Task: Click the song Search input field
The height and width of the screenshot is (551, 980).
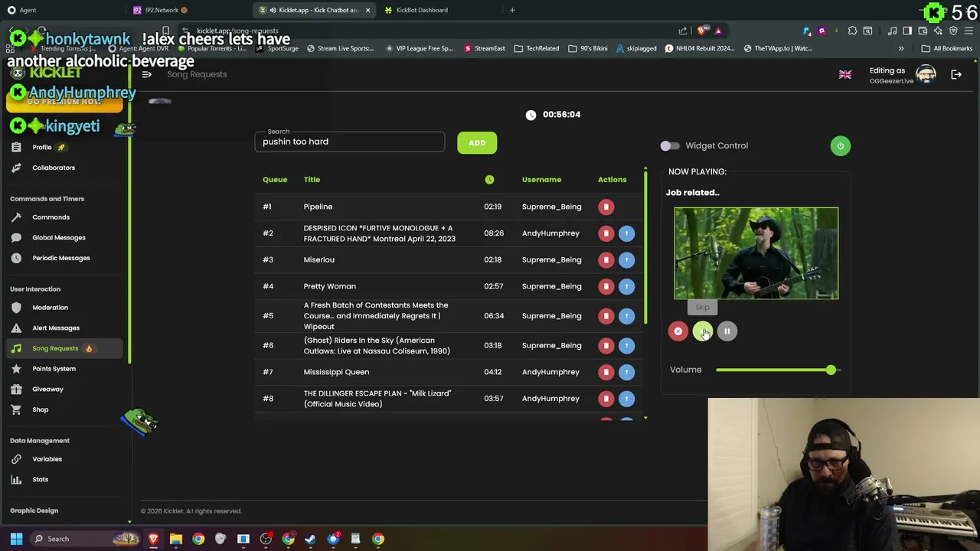Action: click(x=349, y=142)
